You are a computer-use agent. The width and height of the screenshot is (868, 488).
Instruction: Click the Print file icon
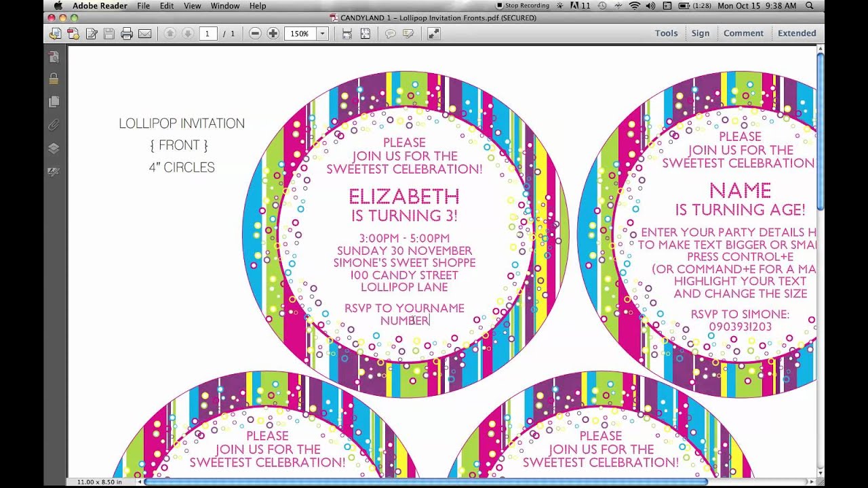127,33
